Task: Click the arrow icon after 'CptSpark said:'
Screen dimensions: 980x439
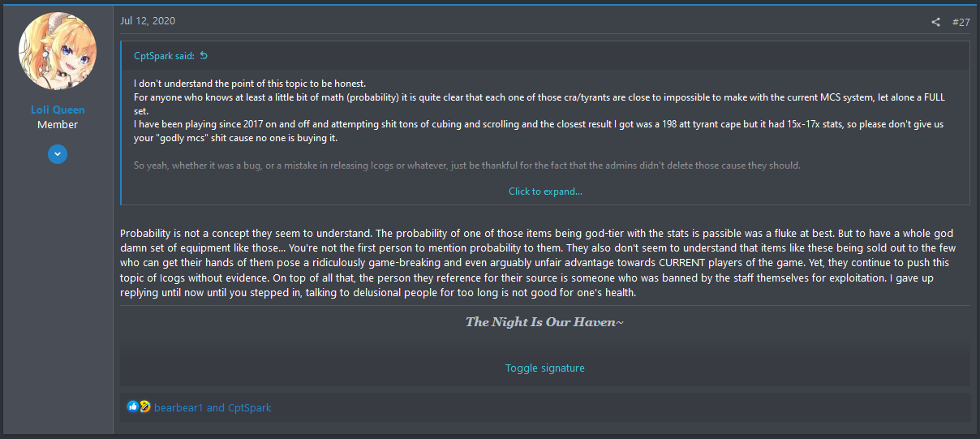Action: tap(204, 56)
